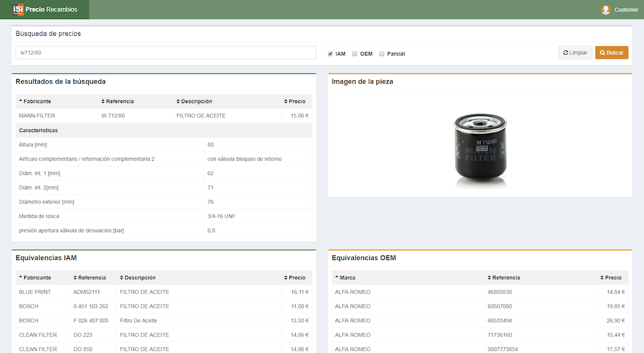Screen dimensions: 644x353
Task: Click the Customer account name
Action: click(626, 10)
